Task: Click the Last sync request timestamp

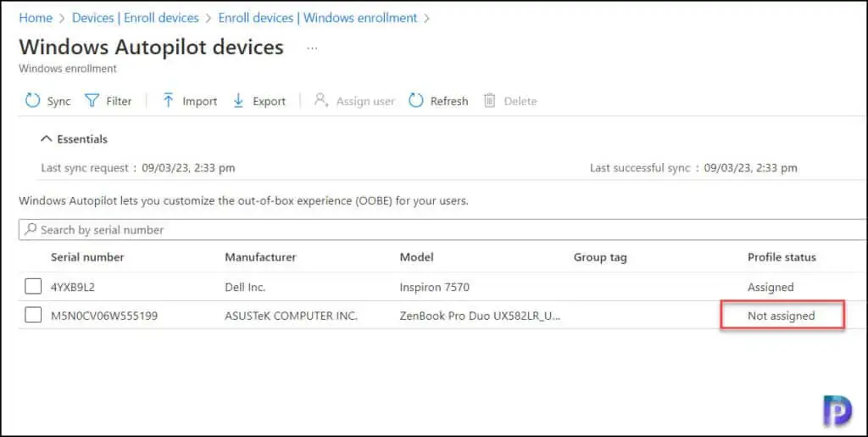Action: (188, 168)
